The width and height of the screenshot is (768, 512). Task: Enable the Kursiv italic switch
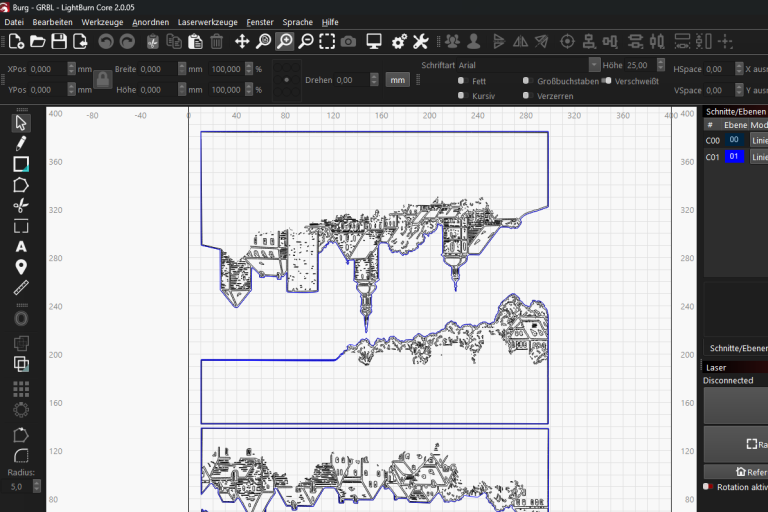(461, 96)
